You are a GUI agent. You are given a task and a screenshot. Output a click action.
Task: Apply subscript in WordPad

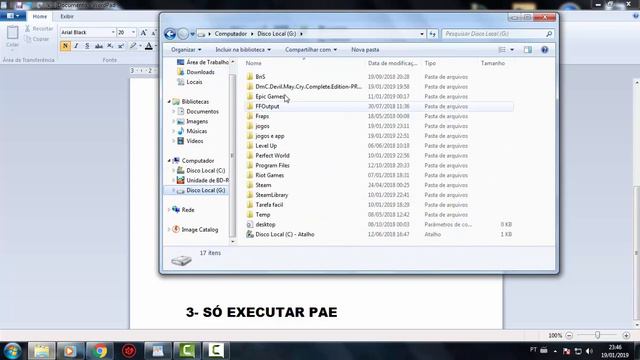[110, 46]
